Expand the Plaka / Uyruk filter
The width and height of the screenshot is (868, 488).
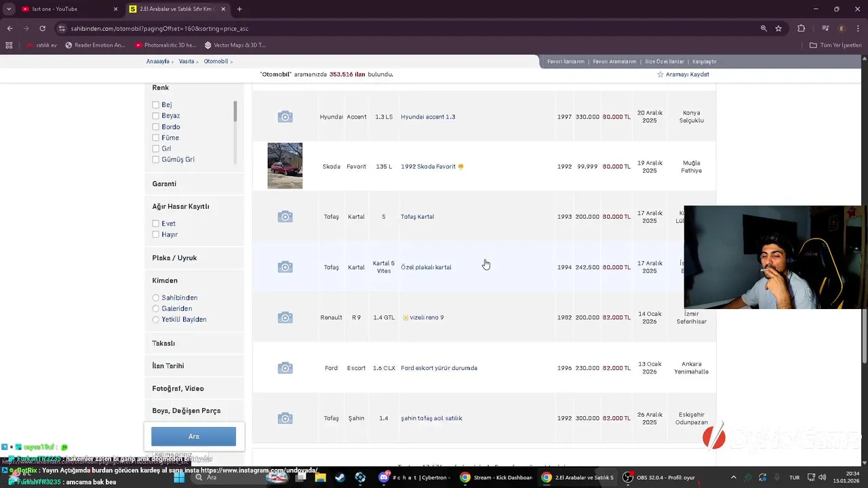point(194,258)
